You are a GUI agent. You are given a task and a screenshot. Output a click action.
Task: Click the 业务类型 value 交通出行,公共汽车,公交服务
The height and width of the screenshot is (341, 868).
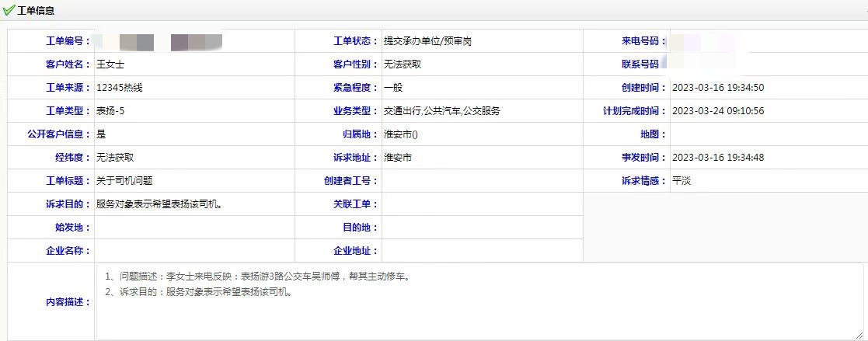(x=441, y=111)
